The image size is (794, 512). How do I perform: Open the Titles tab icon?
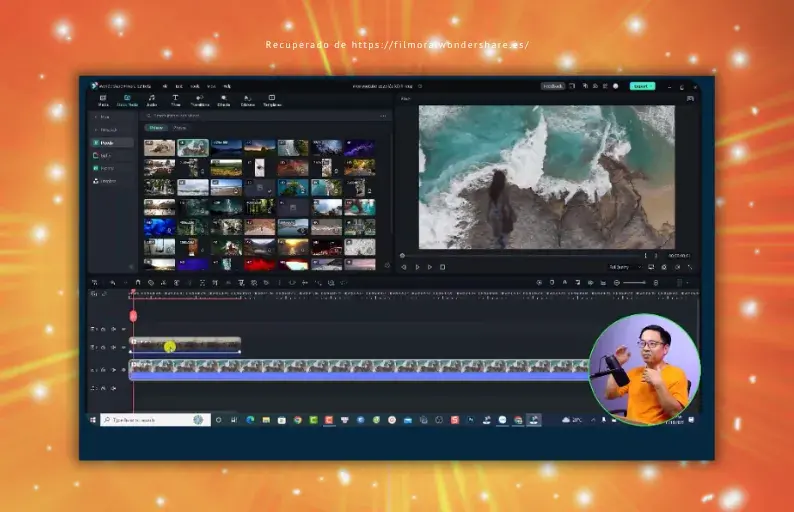pyautogui.click(x=175, y=100)
